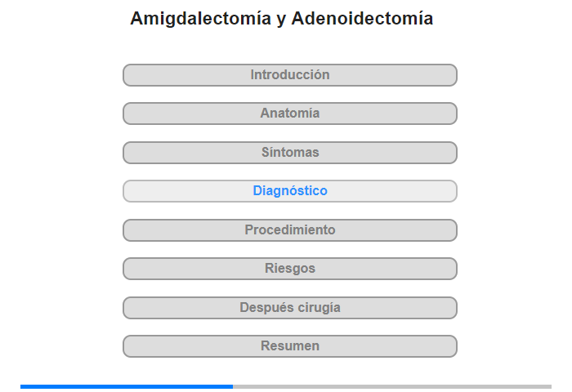Click the end of the progress bar
This screenshot has width=572, height=392.
coord(550,386)
